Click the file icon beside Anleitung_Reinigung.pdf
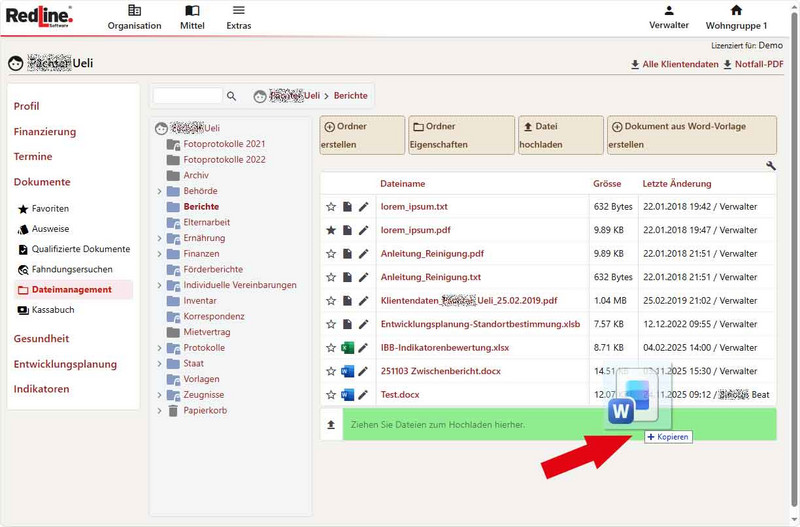800x527 pixels. pos(347,254)
